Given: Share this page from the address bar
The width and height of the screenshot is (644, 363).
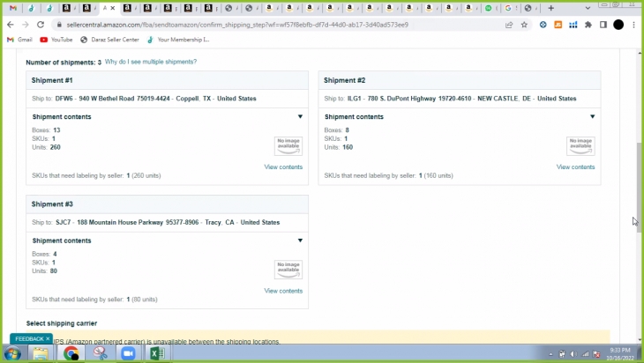Looking at the screenshot, I should (509, 25).
